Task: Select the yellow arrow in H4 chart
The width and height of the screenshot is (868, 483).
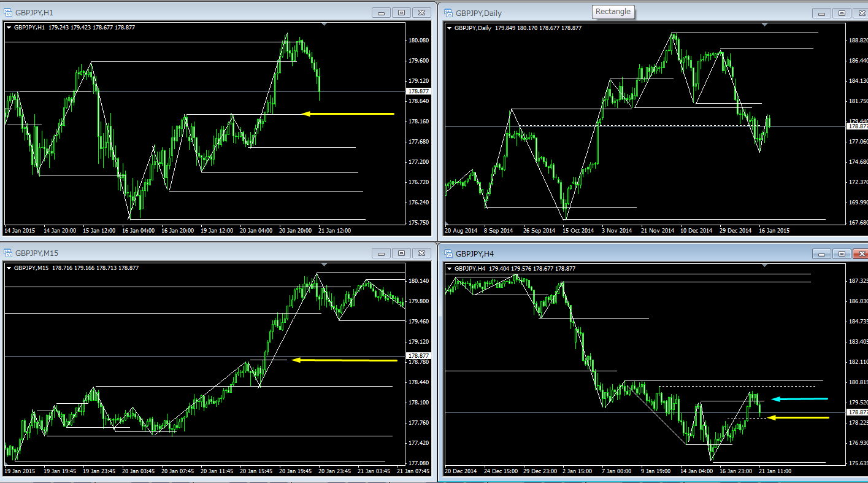Action: [x=798, y=417]
